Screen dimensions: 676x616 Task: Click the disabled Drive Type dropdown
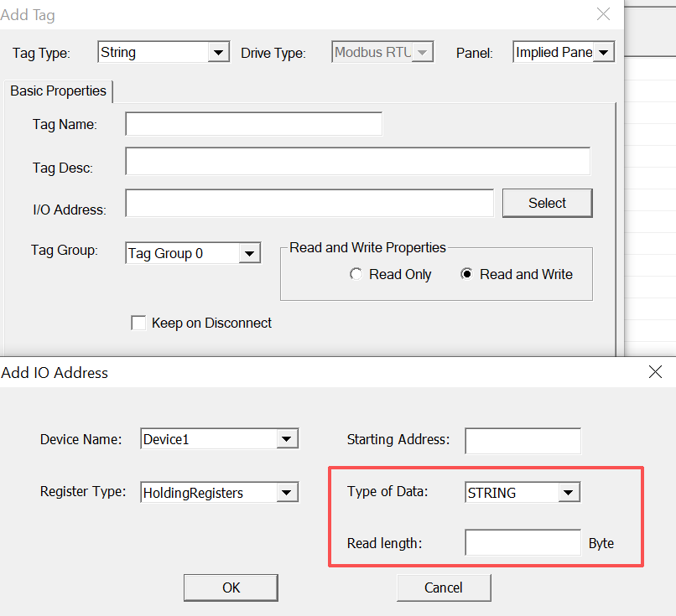point(383,53)
